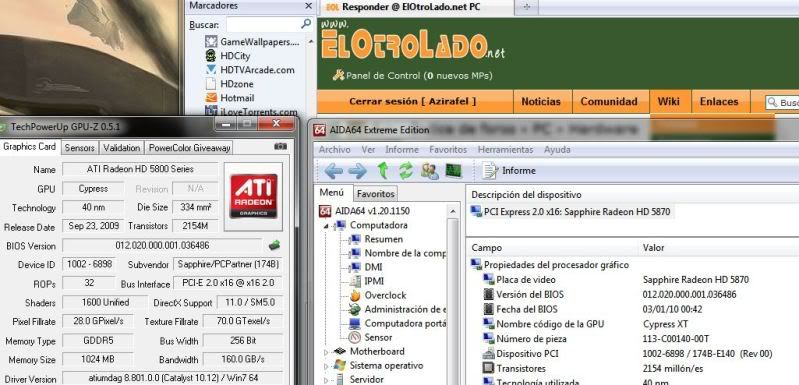The width and height of the screenshot is (799, 385).
Task: Click the GPU-Z BIOS Version field
Action: click(162, 245)
